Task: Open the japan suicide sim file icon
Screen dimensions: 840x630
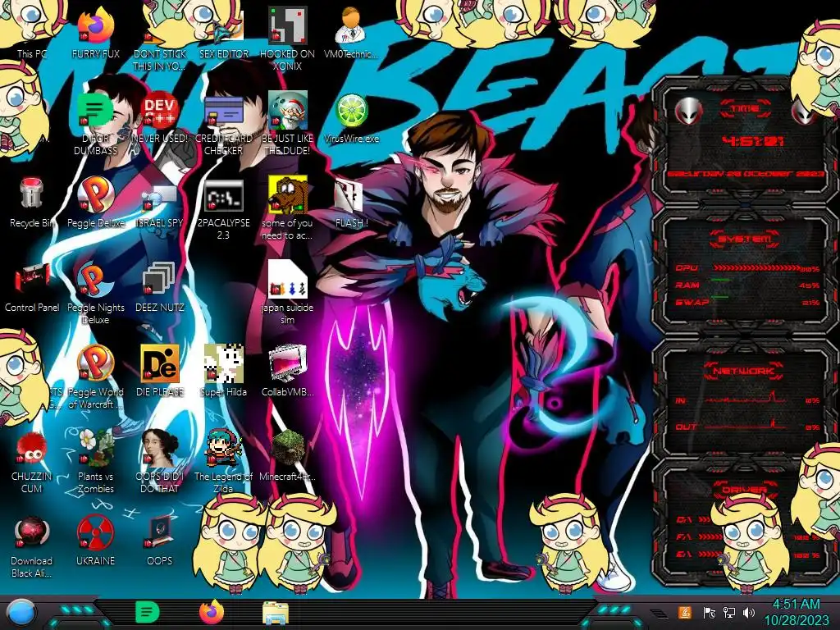Action: [287, 293]
